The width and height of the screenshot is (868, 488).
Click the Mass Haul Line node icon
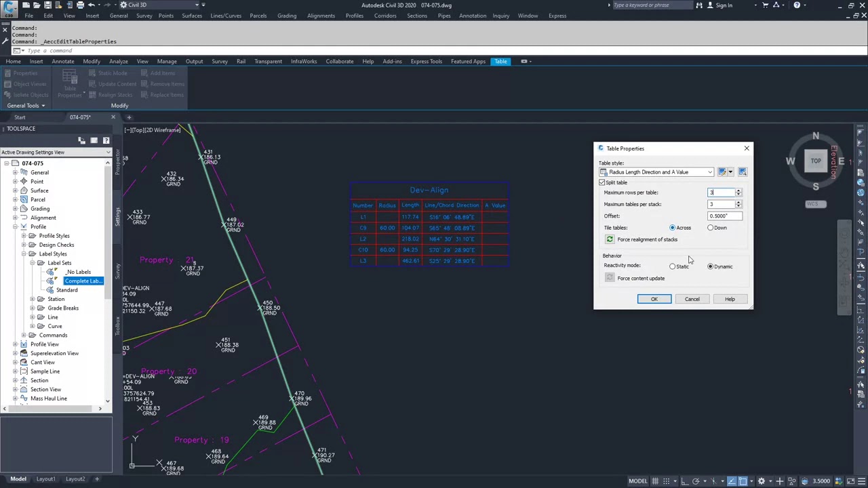24,399
